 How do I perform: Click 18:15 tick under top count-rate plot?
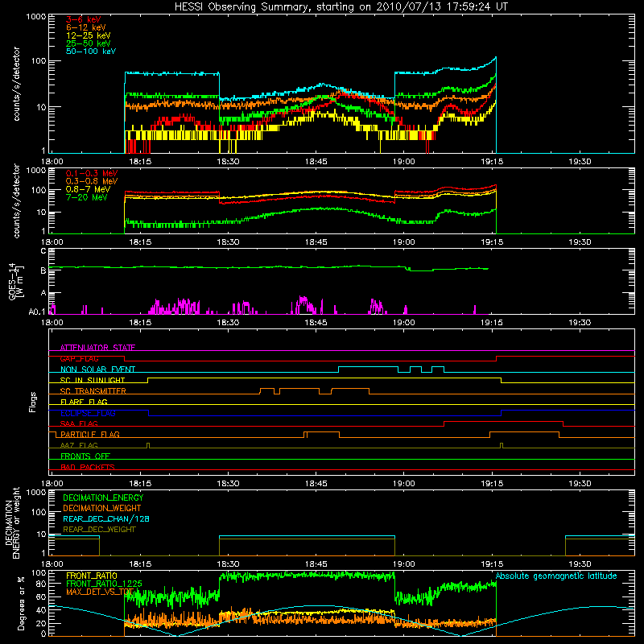point(140,162)
